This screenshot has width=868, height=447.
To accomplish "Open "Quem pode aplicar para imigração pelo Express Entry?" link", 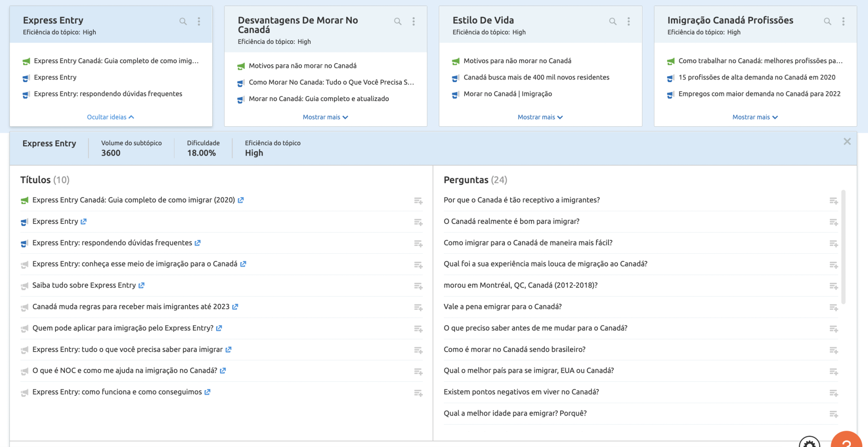I will click(219, 328).
